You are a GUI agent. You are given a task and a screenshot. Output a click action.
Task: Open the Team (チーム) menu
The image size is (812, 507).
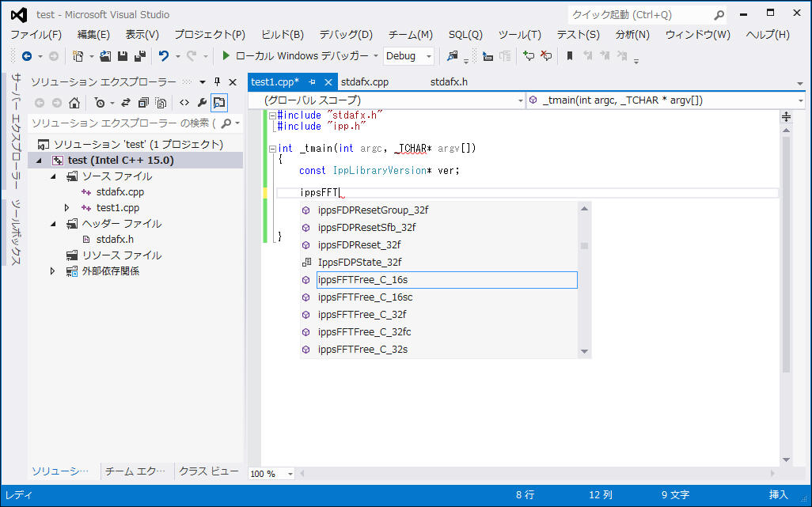tap(411, 35)
